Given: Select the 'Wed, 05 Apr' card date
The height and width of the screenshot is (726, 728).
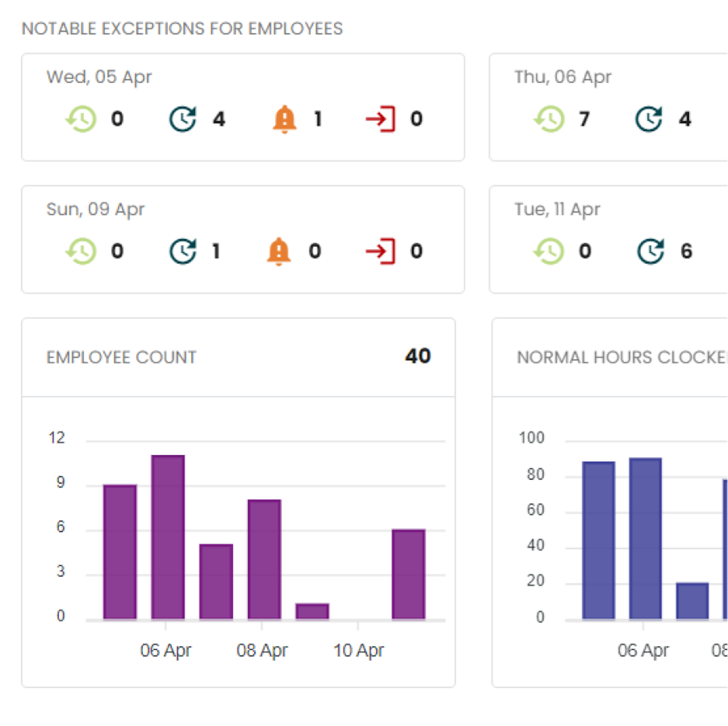Looking at the screenshot, I should pos(99,78).
